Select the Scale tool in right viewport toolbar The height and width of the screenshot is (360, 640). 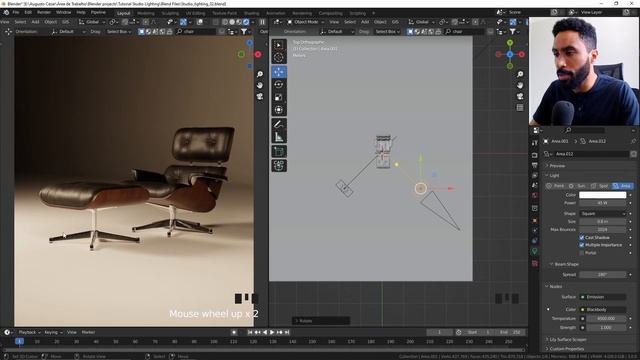tap(279, 97)
